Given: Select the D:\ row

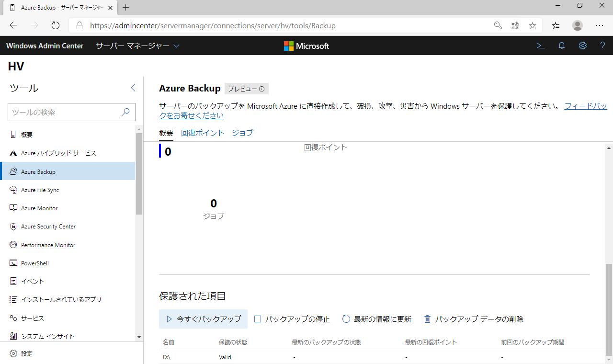Looking at the screenshot, I should (x=382, y=357).
